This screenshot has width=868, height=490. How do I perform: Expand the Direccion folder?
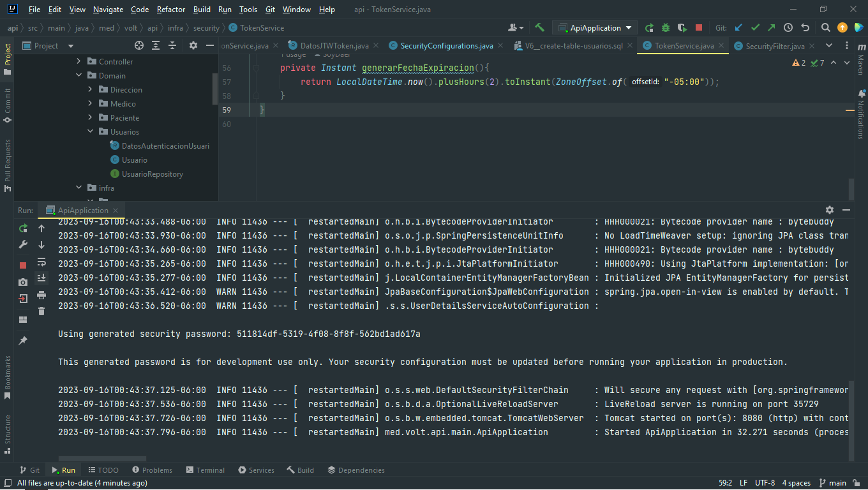tap(91, 89)
